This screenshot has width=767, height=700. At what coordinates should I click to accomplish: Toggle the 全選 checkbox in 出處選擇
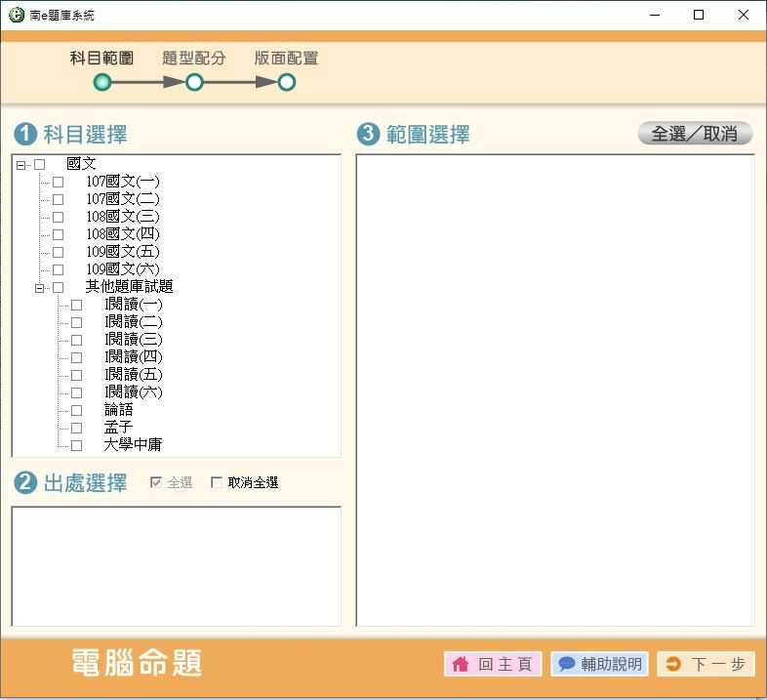(x=155, y=482)
